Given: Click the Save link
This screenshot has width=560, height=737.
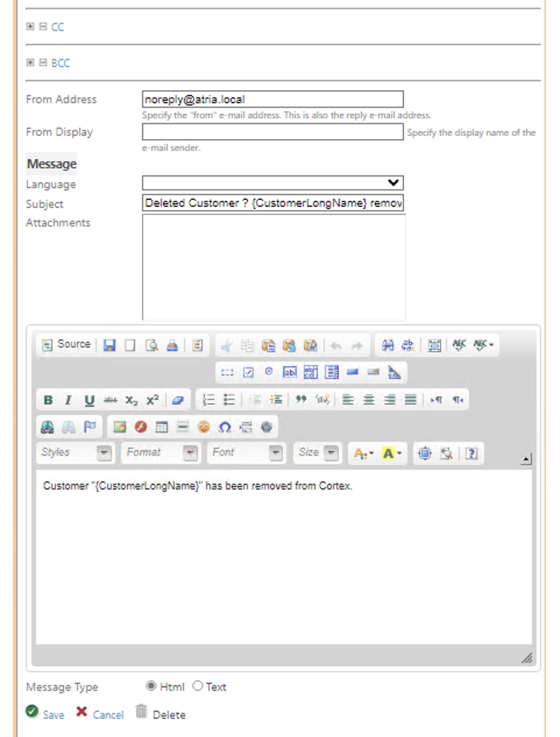Looking at the screenshot, I should coord(54,714).
